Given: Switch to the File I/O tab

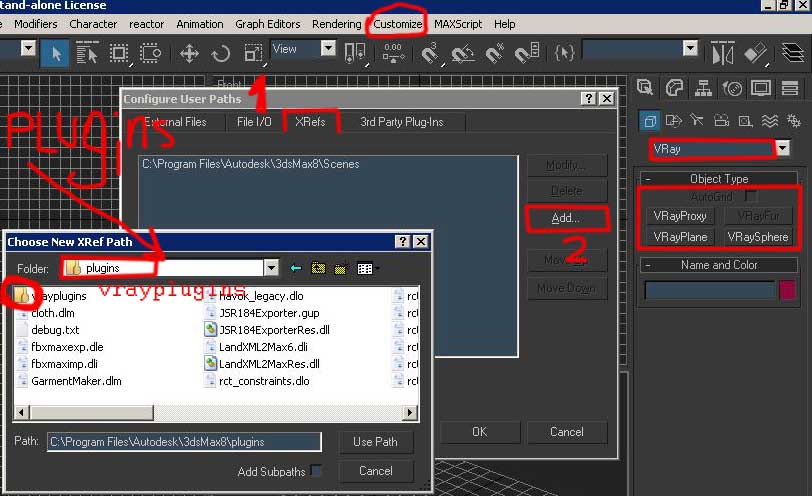Looking at the screenshot, I should tap(254, 122).
